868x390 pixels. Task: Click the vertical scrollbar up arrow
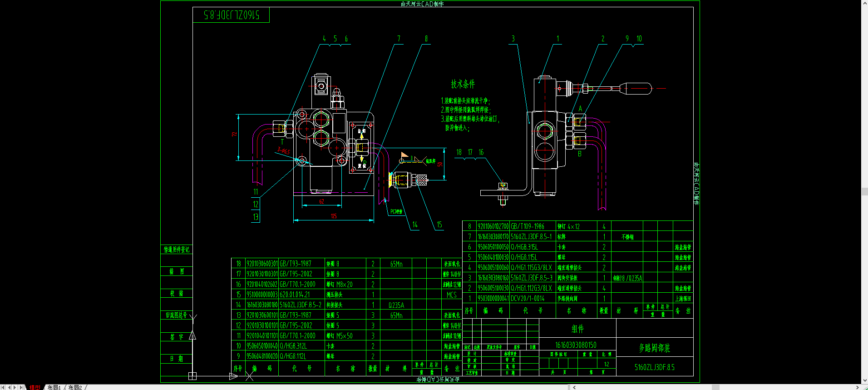click(x=864, y=3)
